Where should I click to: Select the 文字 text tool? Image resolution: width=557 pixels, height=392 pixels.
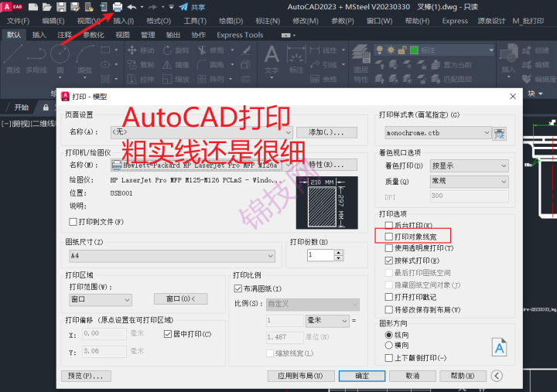272,60
